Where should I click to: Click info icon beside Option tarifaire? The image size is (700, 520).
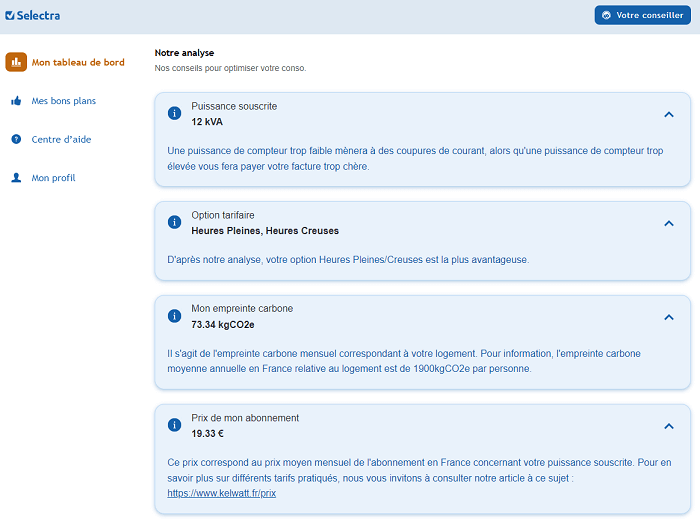pyautogui.click(x=175, y=222)
